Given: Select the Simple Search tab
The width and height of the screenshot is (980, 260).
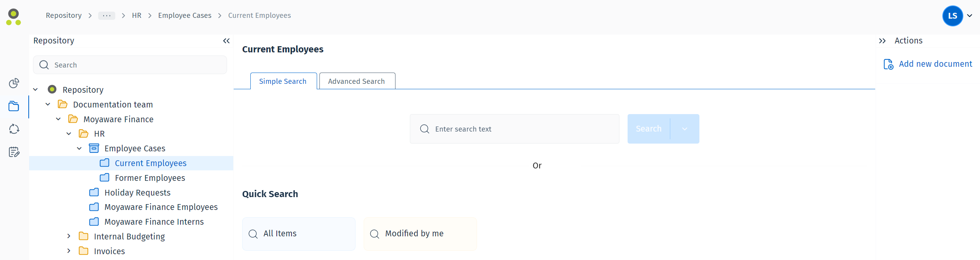Looking at the screenshot, I should pos(283,81).
